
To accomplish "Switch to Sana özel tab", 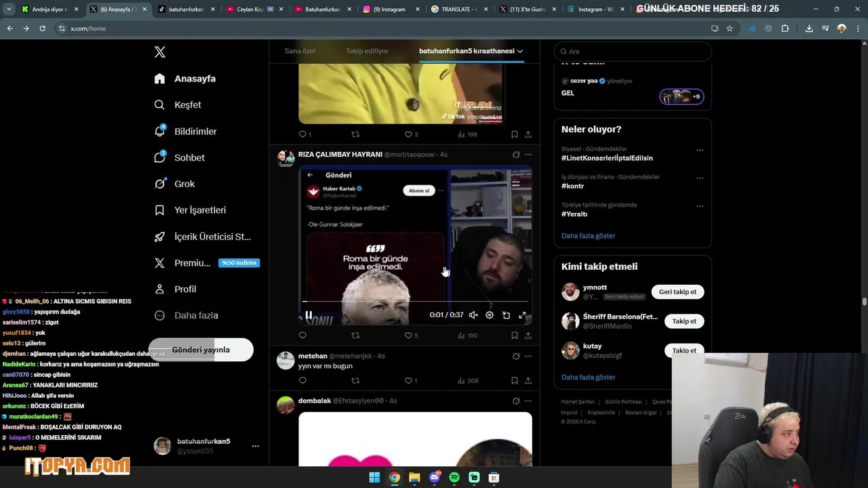I will tap(300, 51).
